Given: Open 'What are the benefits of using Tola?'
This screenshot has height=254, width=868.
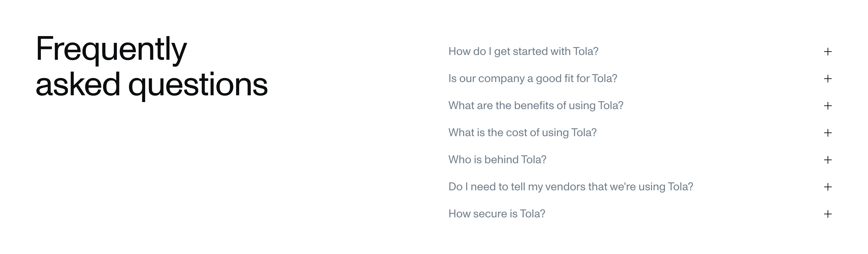Looking at the screenshot, I should point(536,106).
